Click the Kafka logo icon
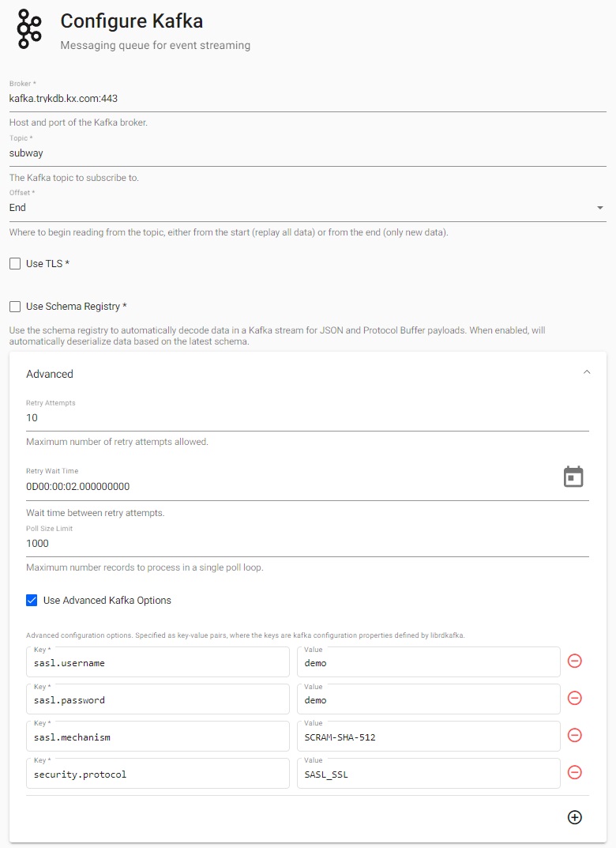The height and width of the screenshot is (848, 616). click(29, 29)
